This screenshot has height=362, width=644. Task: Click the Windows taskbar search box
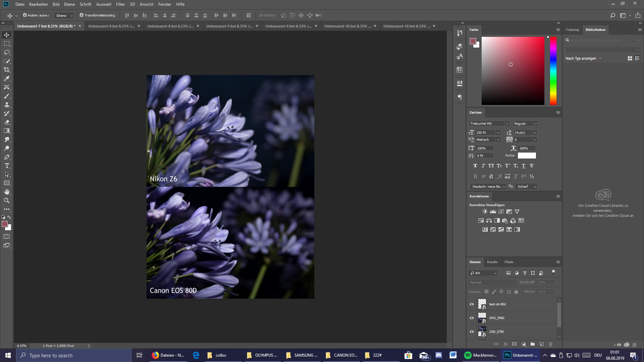pyautogui.click(x=74, y=355)
